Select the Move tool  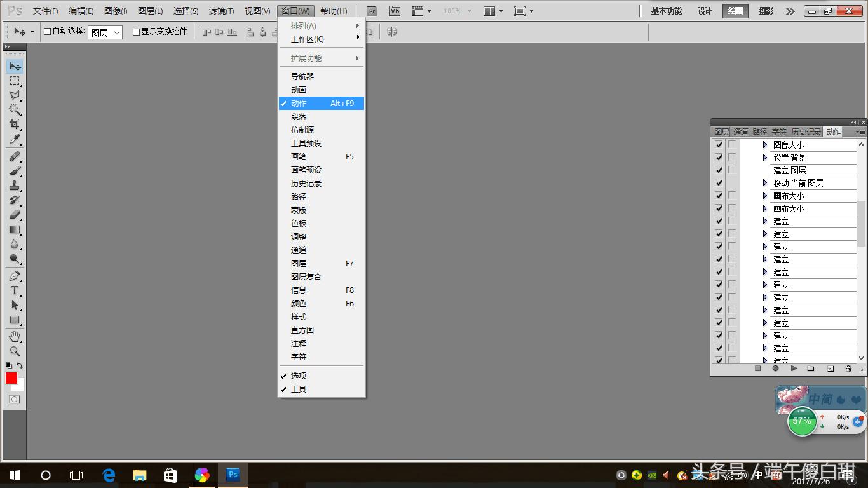pyautogui.click(x=14, y=65)
